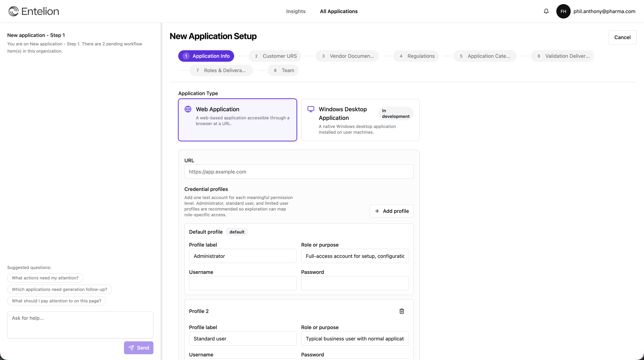The width and height of the screenshot is (644, 360).
Task: Go to step 3 Vendor Documents
Action: (x=347, y=56)
